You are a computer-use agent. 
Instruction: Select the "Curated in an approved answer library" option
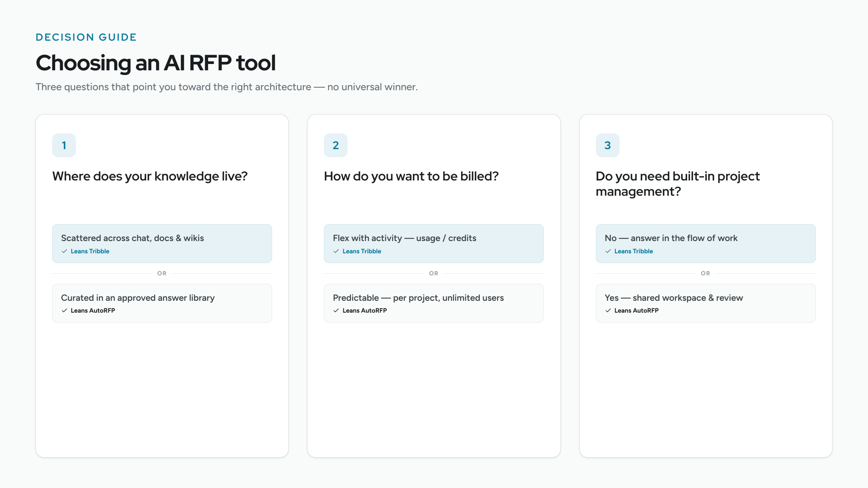(x=162, y=303)
